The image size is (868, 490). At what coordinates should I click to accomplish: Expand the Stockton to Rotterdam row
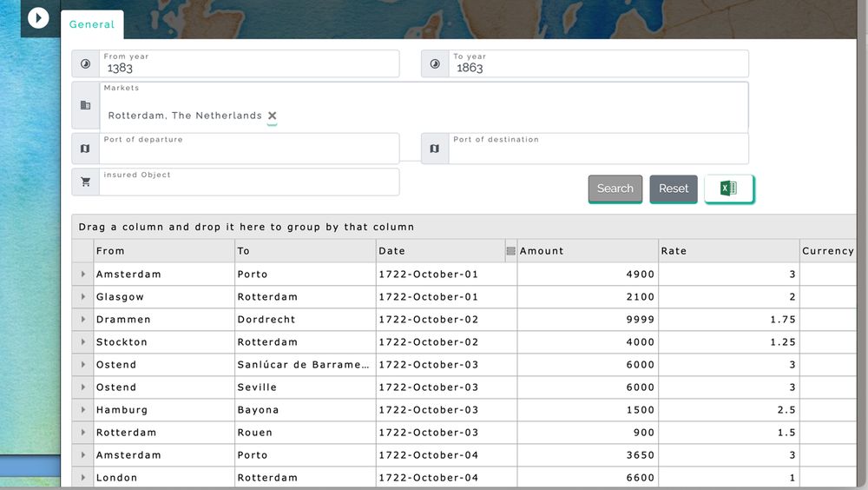pos(83,342)
